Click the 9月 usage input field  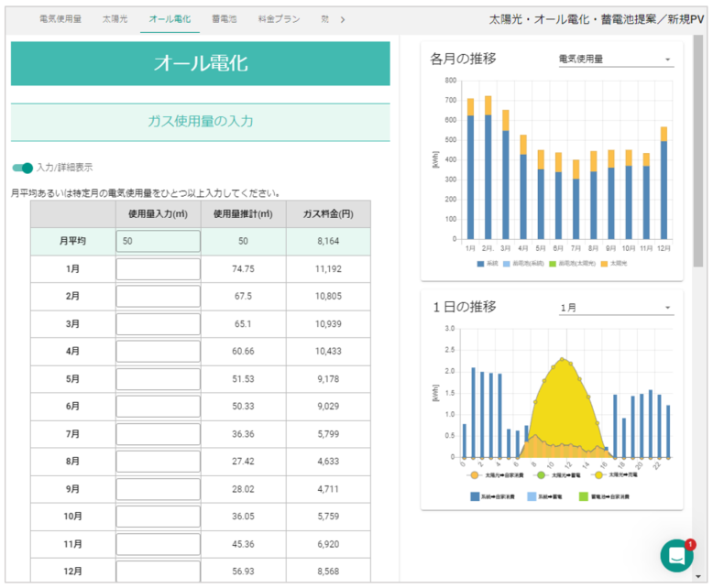pyautogui.click(x=158, y=489)
